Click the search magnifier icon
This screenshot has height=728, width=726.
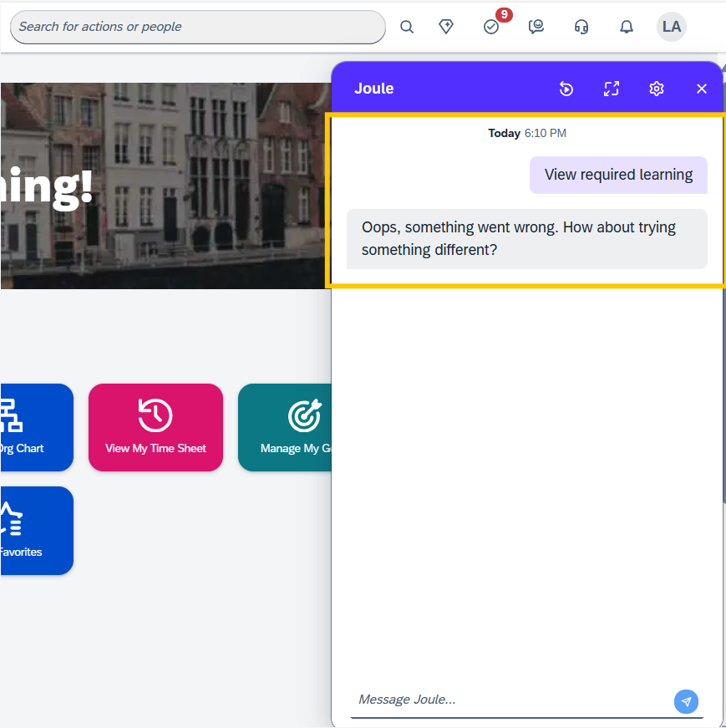407,27
